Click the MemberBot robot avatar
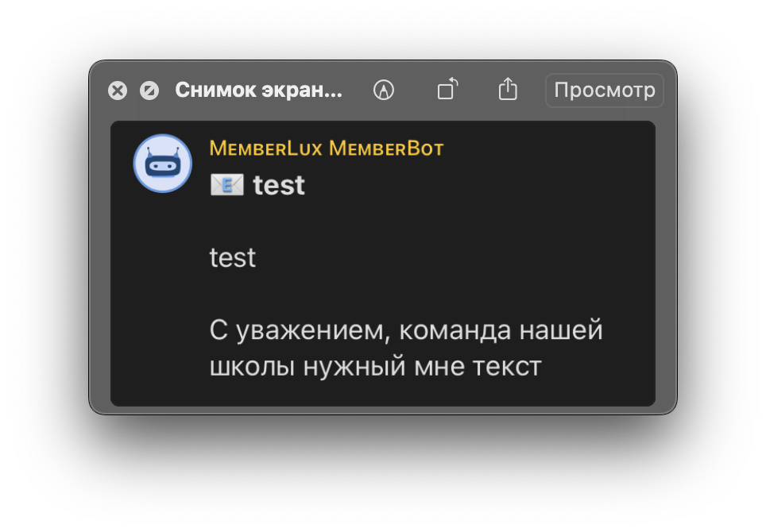This screenshot has width=766, height=532. pyautogui.click(x=162, y=164)
